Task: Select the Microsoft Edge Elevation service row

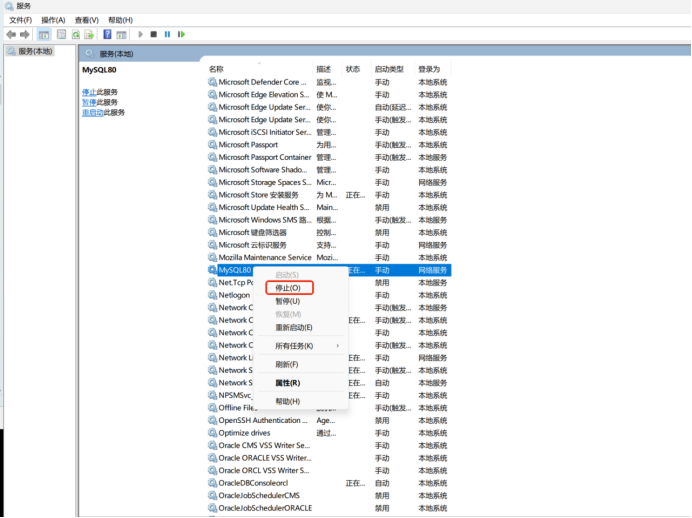Action: (x=329, y=94)
